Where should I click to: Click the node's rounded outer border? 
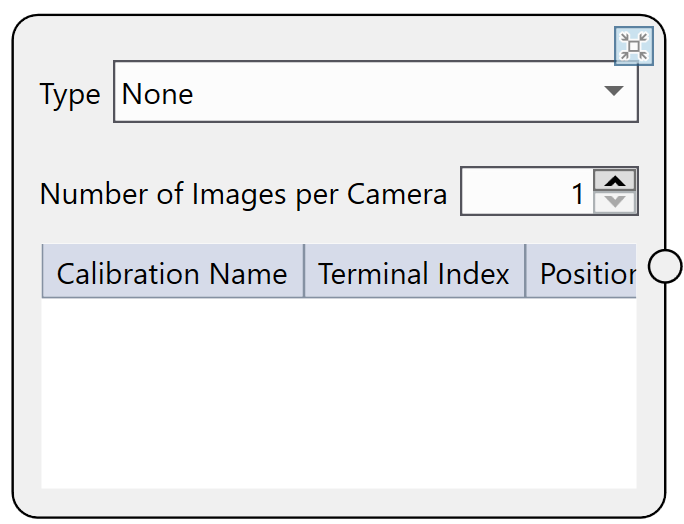13,300
